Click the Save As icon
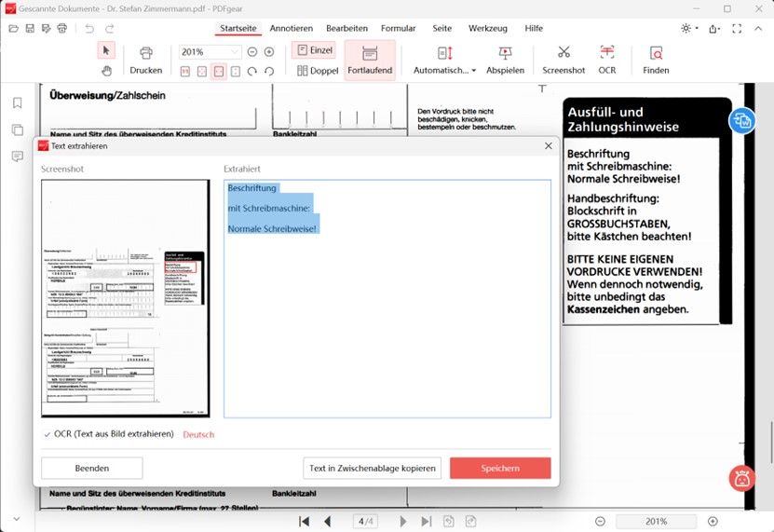The image size is (774, 532). click(x=46, y=29)
